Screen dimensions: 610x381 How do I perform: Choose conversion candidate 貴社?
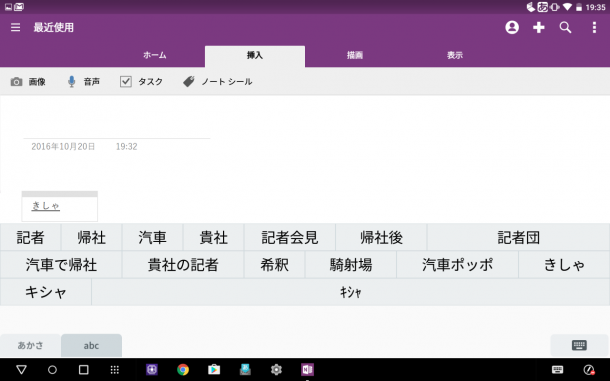coord(214,237)
